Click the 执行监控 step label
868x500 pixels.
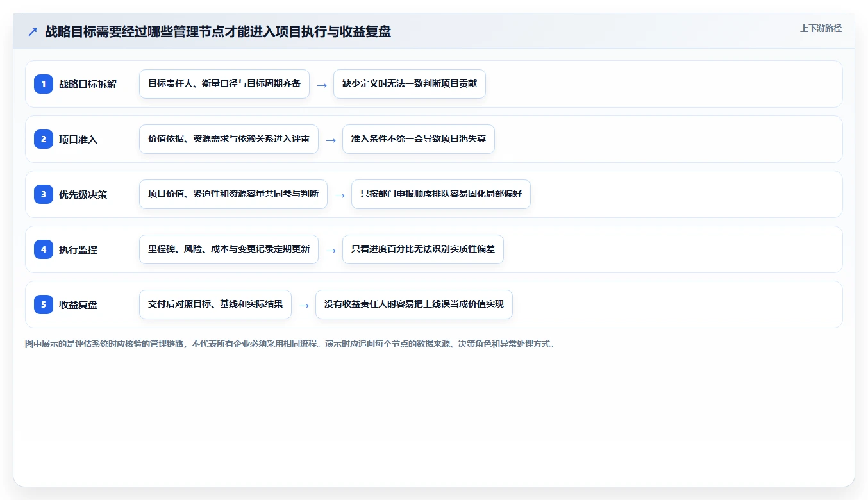pos(78,249)
